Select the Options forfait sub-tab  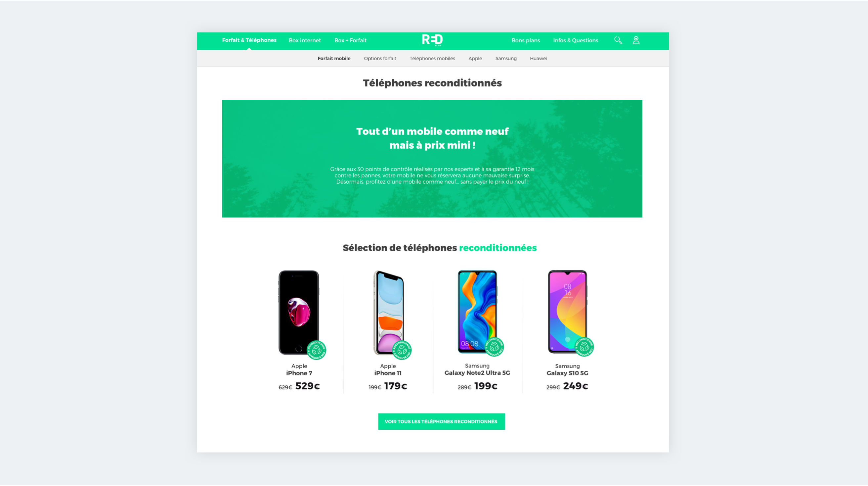tap(380, 58)
